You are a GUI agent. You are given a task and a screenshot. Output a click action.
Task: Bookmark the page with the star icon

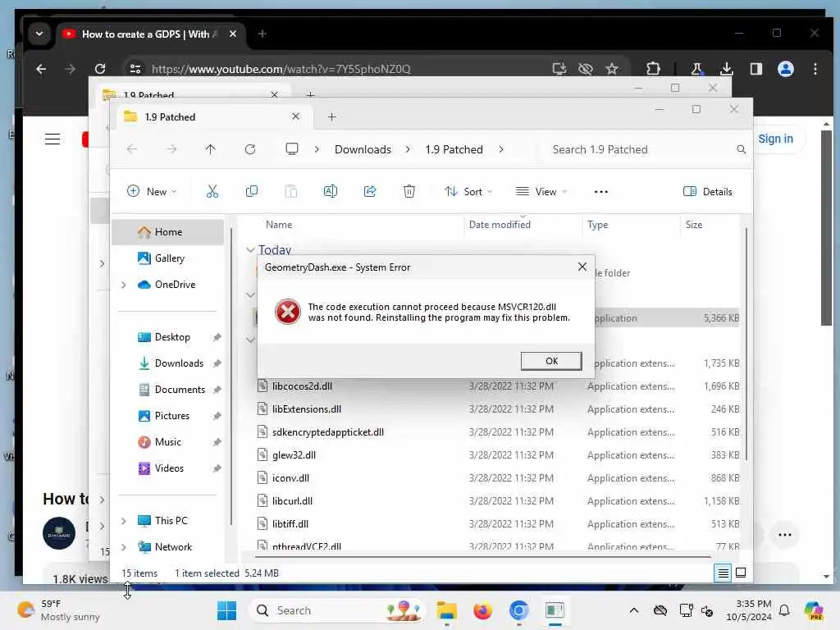click(611, 69)
